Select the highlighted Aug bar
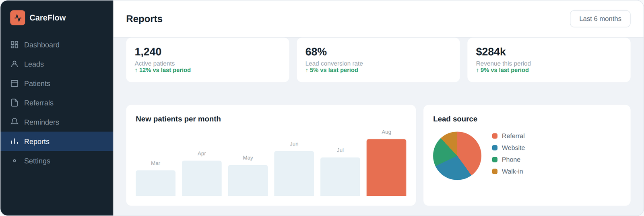This screenshot has height=216, width=644. (386, 168)
